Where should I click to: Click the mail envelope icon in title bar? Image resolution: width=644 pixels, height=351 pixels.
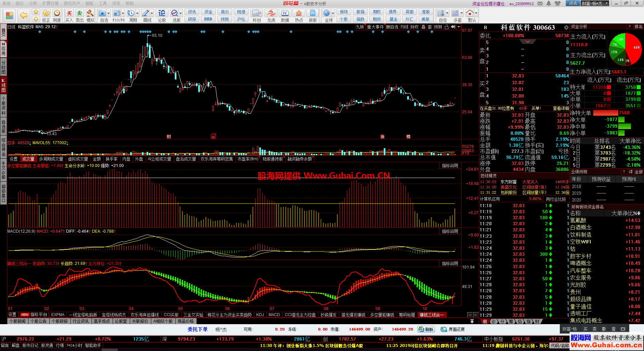pyautogui.click(x=540, y=3)
